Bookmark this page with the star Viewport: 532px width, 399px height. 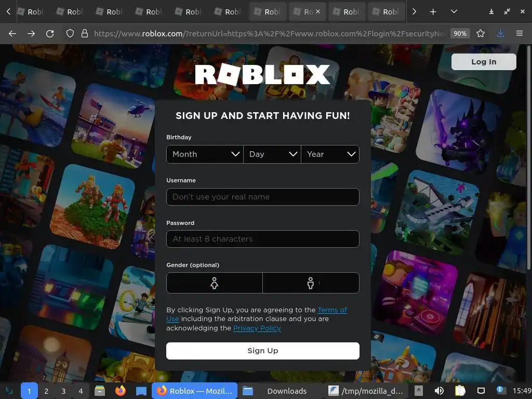(x=481, y=33)
